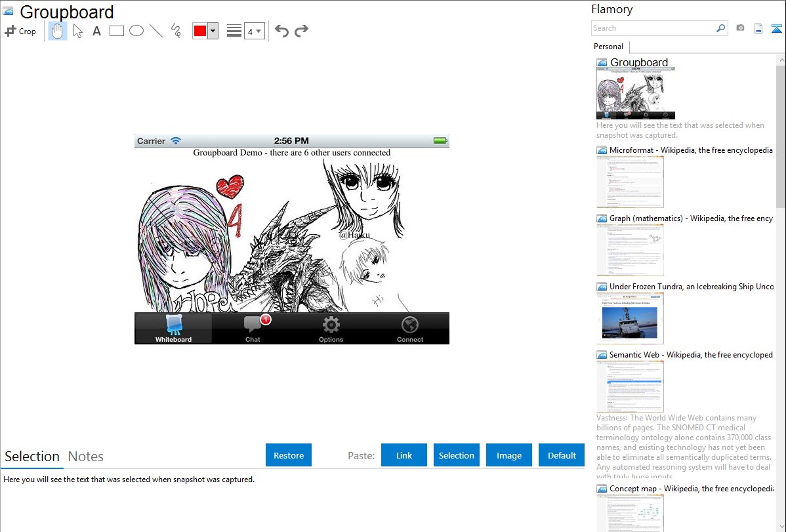Switch to the Notes tab
The width and height of the screenshot is (786, 532).
tap(85, 457)
